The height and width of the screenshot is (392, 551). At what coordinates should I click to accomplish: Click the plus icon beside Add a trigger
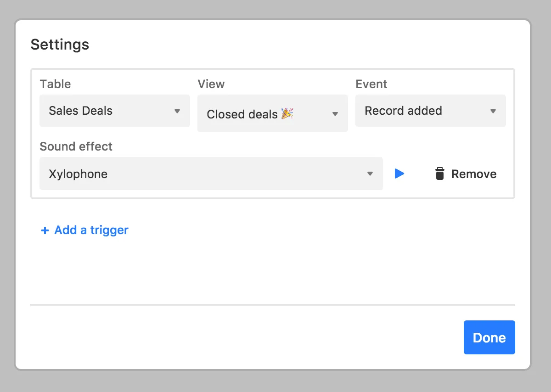[x=45, y=230]
